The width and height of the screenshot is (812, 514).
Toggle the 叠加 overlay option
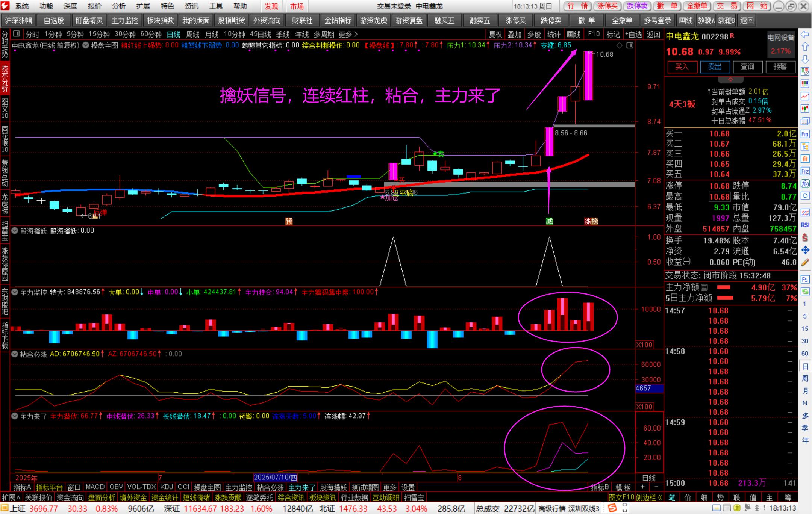[515, 34]
